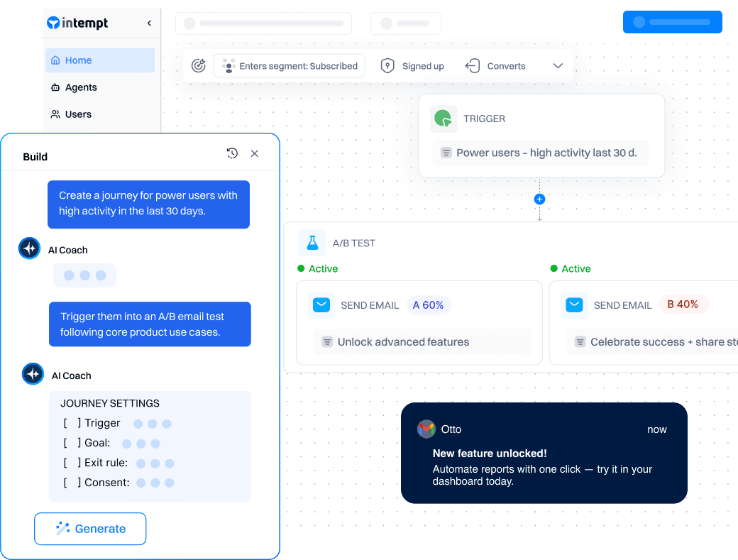Click the A 60% split badge
Screen dimensions: 738x560
[429, 305]
